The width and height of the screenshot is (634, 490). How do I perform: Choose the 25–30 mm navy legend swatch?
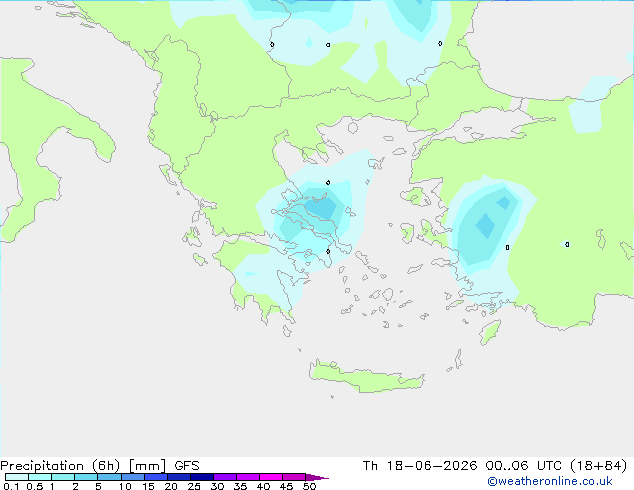tap(202, 477)
